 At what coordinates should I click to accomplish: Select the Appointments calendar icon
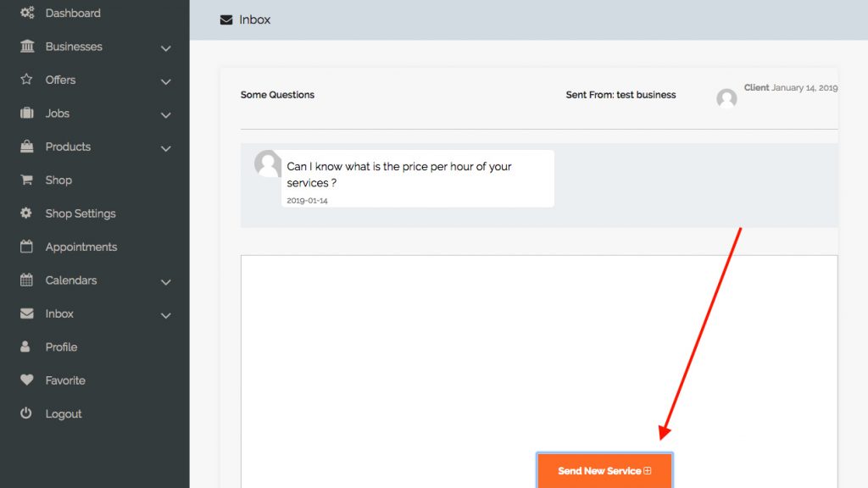(26, 247)
